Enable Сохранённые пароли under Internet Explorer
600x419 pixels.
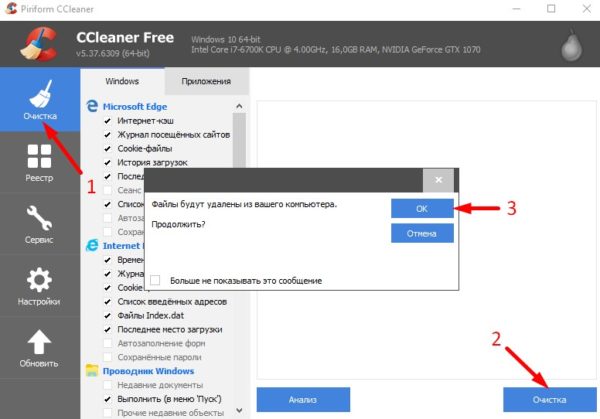(x=108, y=357)
